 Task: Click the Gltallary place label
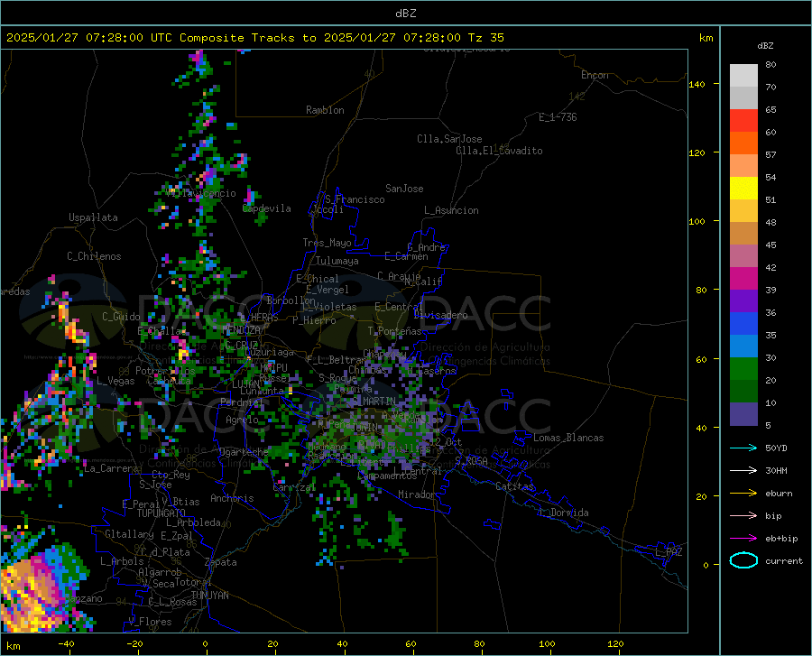(x=129, y=534)
